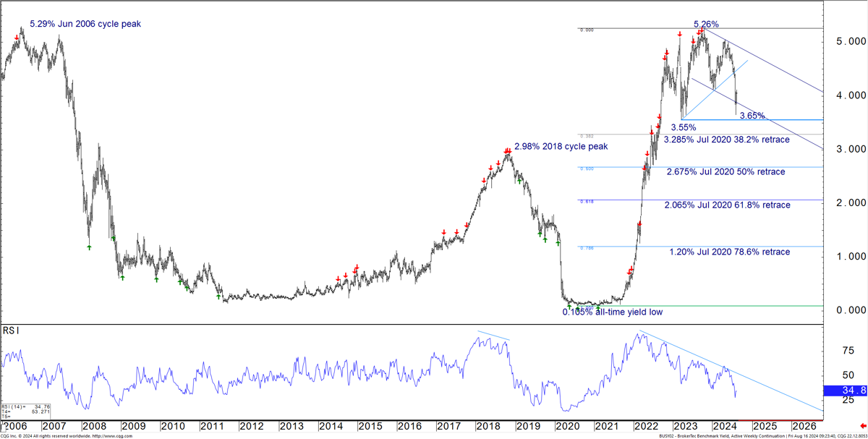
Task: Click the red down-arrow beside the 2006 peak
Action: (x=17, y=37)
